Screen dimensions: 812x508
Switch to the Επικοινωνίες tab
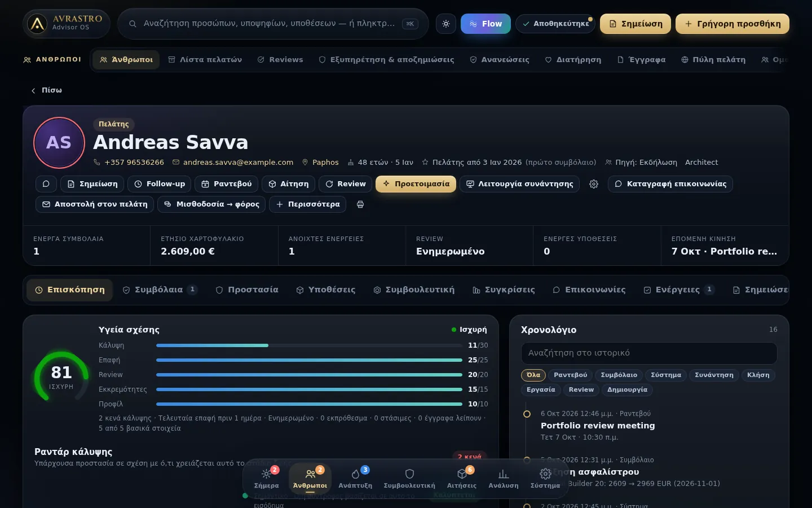tap(589, 290)
